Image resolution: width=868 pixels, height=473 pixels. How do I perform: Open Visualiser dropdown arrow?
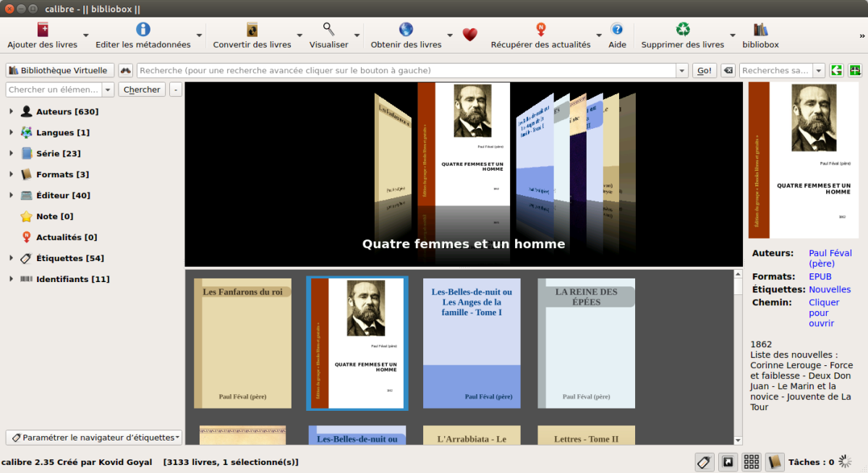coord(357,35)
